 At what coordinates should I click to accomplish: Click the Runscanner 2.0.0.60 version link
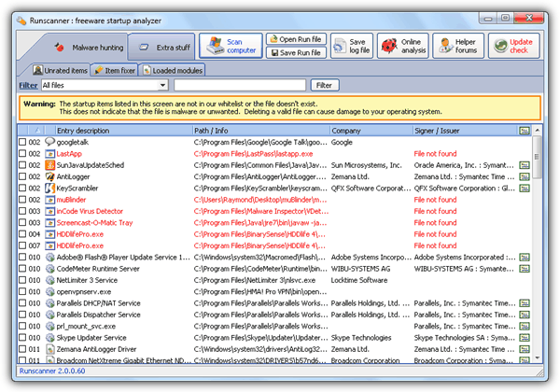52,371
